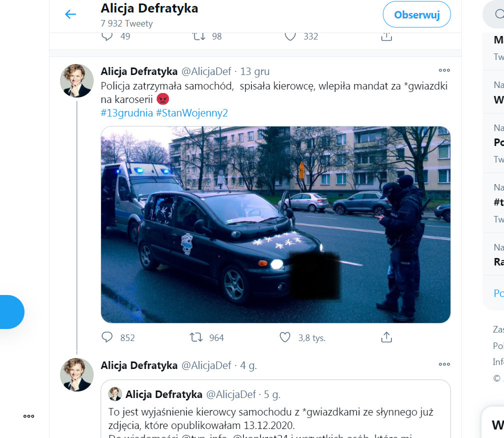Open the reply box on the photo tweet
The height and width of the screenshot is (438, 504).
[x=107, y=337]
